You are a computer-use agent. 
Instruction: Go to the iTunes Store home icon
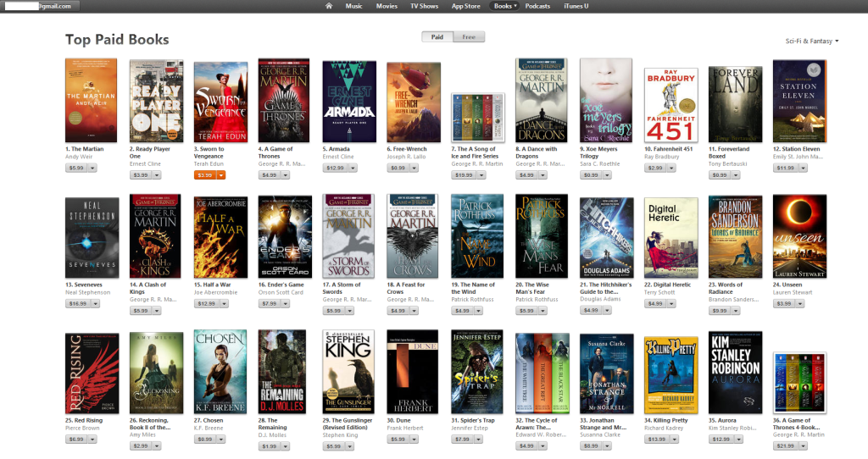click(328, 6)
